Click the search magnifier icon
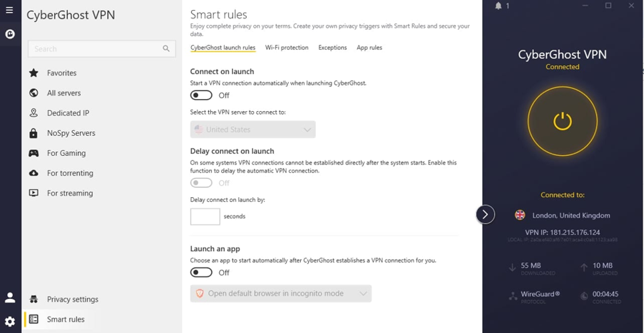Screen dimensions: 644x333 coord(166,49)
